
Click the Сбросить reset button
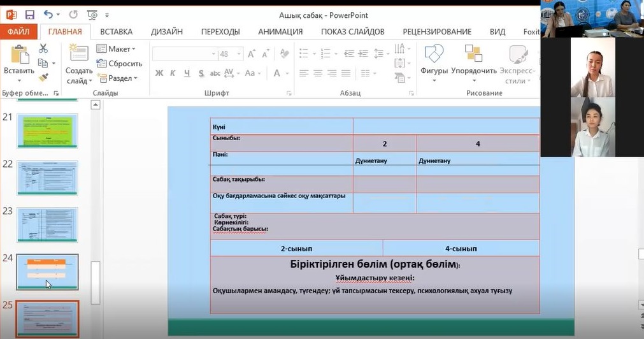[x=119, y=64]
